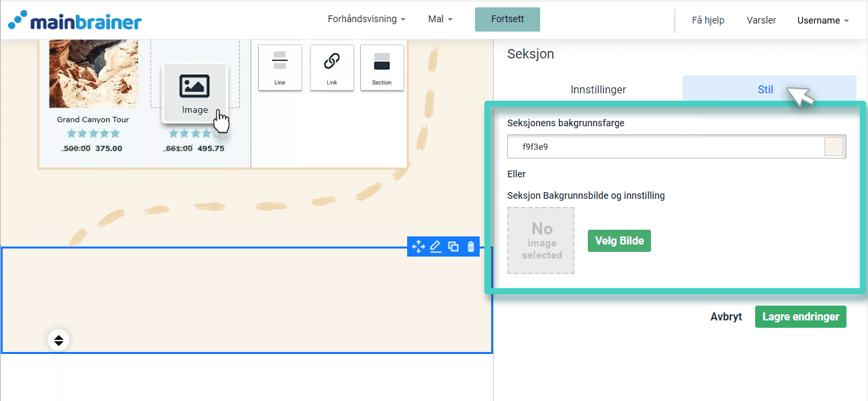Click the mainbrainer logo

(x=74, y=19)
